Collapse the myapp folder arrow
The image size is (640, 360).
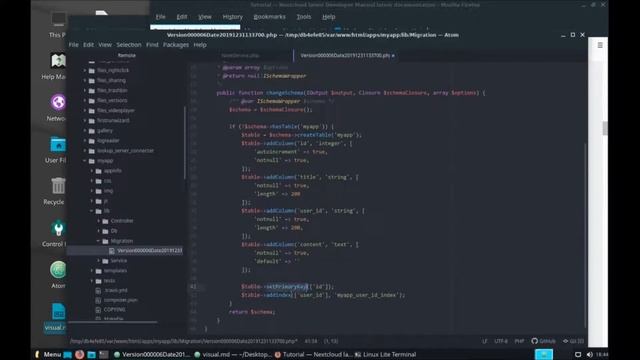[85, 161]
